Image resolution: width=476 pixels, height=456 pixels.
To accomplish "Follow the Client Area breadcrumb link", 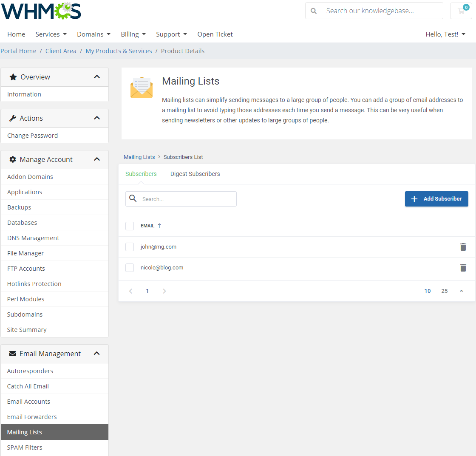I will click(61, 51).
